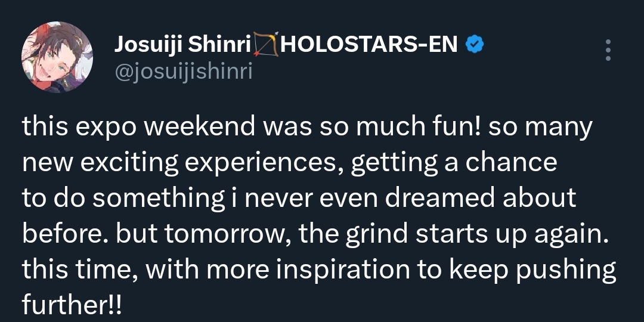Image resolution: width=644 pixels, height=322 pixels.
Task: Click the HOLOSTARS-EN text in name
Action: point(369,44)
